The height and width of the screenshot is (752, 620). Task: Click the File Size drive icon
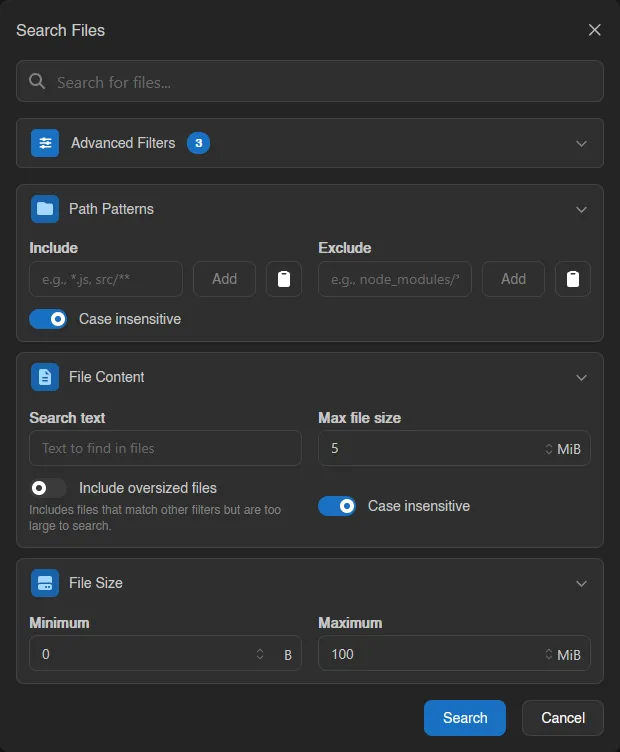tap(45, 583)
